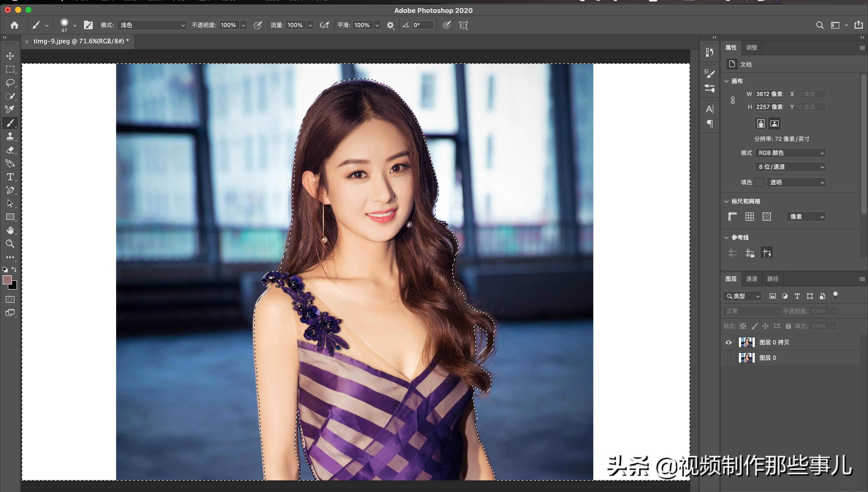Select the Clone Stamp tool
The height and width of the screenshot is (492, 868).
[10, 137]
